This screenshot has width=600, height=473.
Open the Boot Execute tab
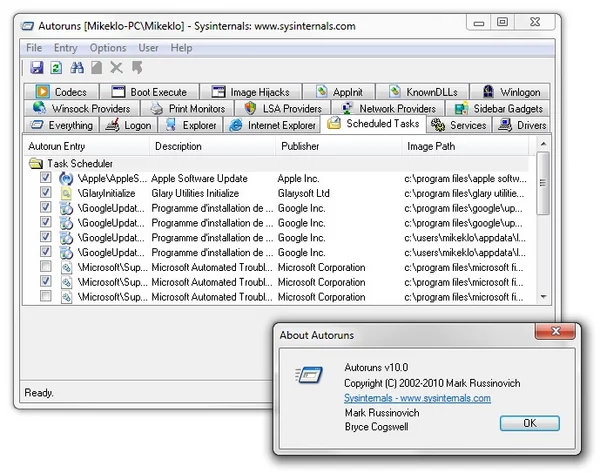pos(149,92)
